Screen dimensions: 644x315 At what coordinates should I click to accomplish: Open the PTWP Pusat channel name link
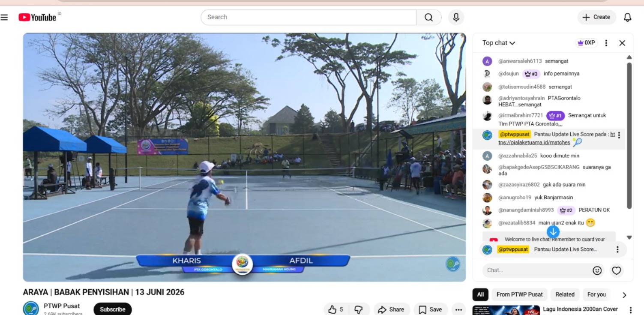(62, 306)
